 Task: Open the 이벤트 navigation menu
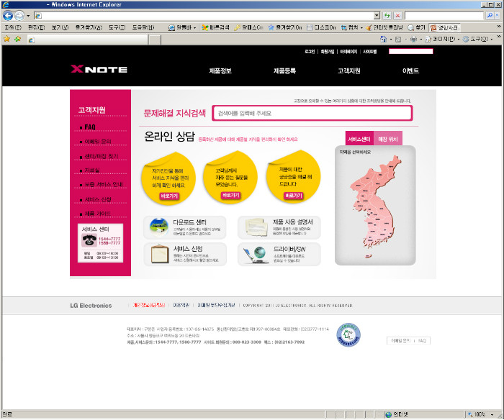(410, 70)
